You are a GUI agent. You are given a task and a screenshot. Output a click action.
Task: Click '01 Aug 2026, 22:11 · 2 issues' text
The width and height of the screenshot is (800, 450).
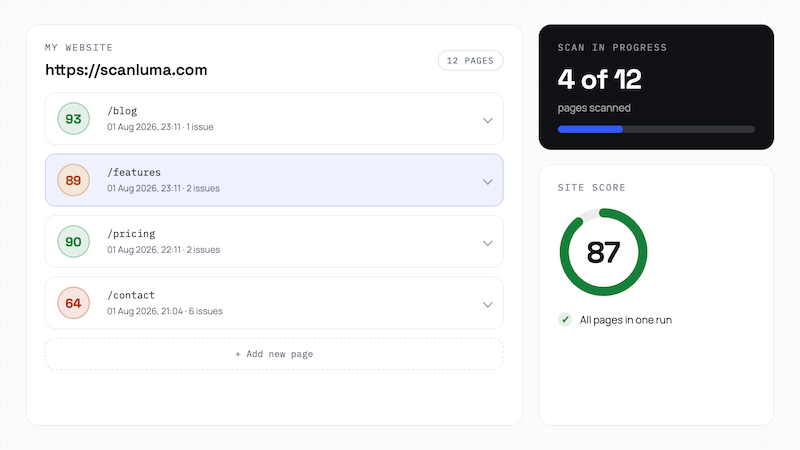tap(163, 250)
